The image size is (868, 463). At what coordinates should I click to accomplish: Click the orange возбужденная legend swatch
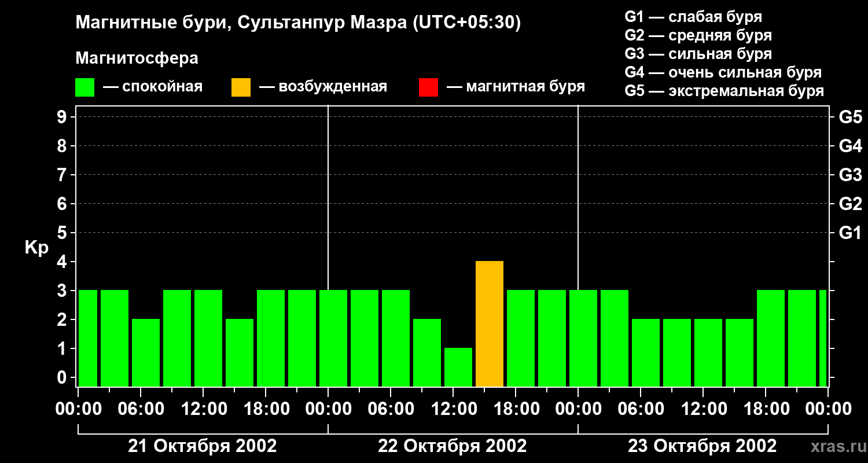click(x=241, y=87)
